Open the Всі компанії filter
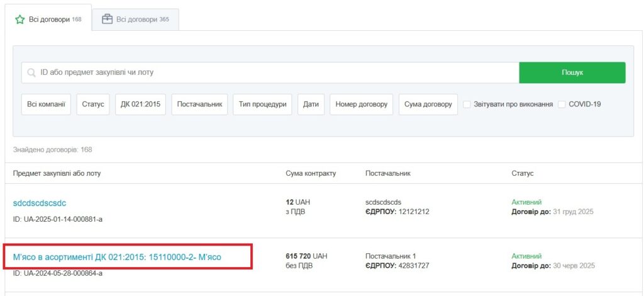This screenshot has height=296, width=644. (x=46, y=105)
